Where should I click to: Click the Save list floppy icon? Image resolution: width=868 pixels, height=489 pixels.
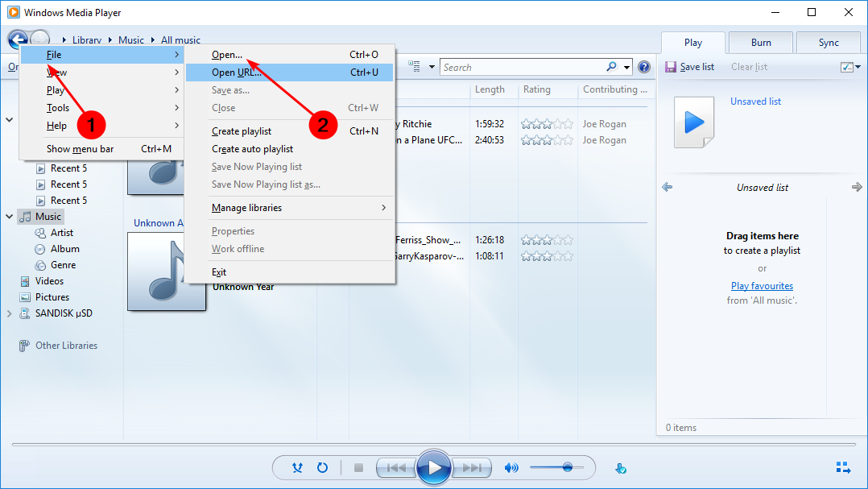671,67
